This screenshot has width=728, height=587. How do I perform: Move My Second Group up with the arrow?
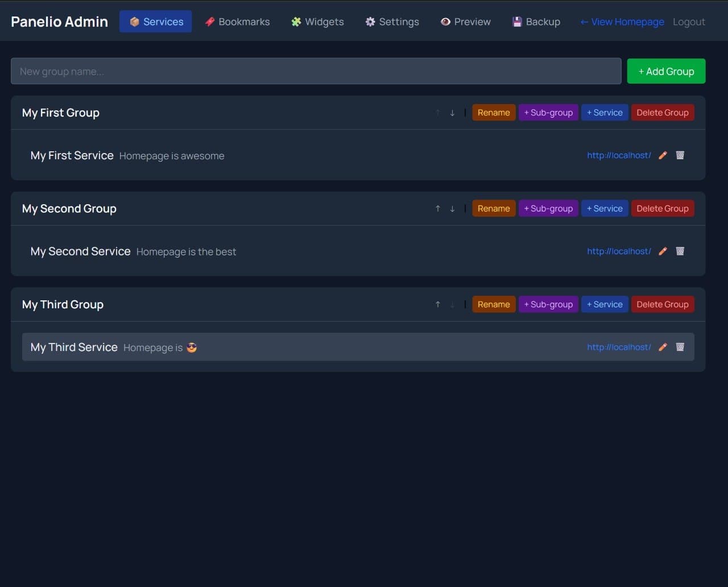(x=437, y=208)
